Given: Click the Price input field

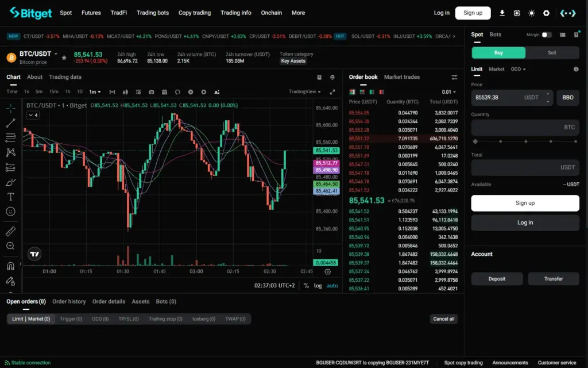Looking at the screenshot, I should point(512,98).
